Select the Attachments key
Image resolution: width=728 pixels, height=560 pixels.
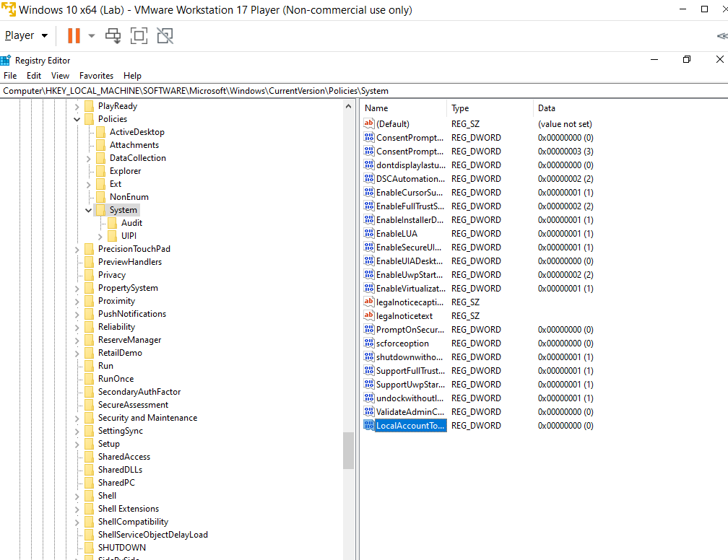134,145
